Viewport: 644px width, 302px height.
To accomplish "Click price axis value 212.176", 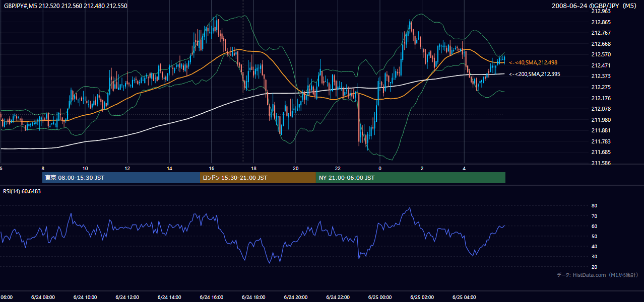I will click(601, 98).
